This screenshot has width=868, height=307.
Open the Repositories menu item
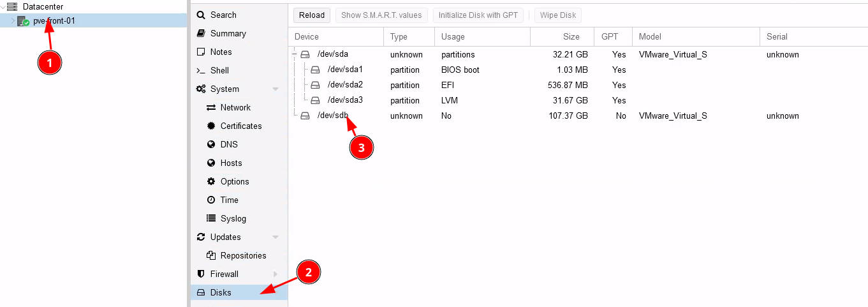[x=243, y=255]
